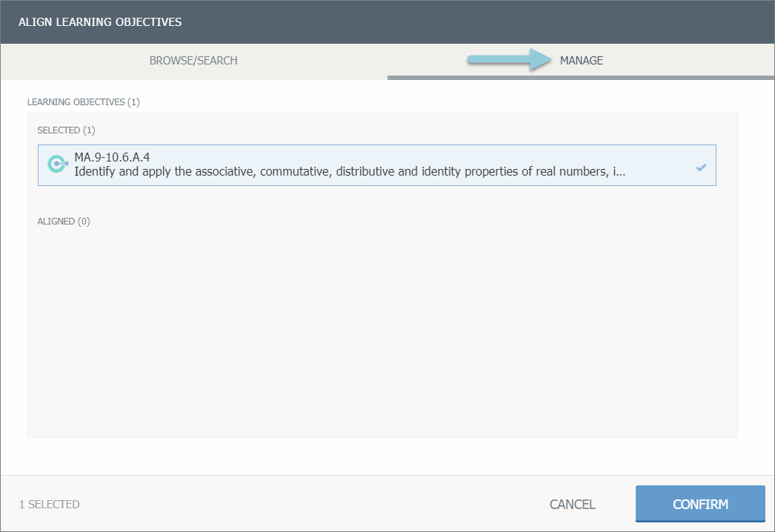This screenshot has width=775, height=532.
Task: Click the Selected (1) section heading
Action: 67,130
